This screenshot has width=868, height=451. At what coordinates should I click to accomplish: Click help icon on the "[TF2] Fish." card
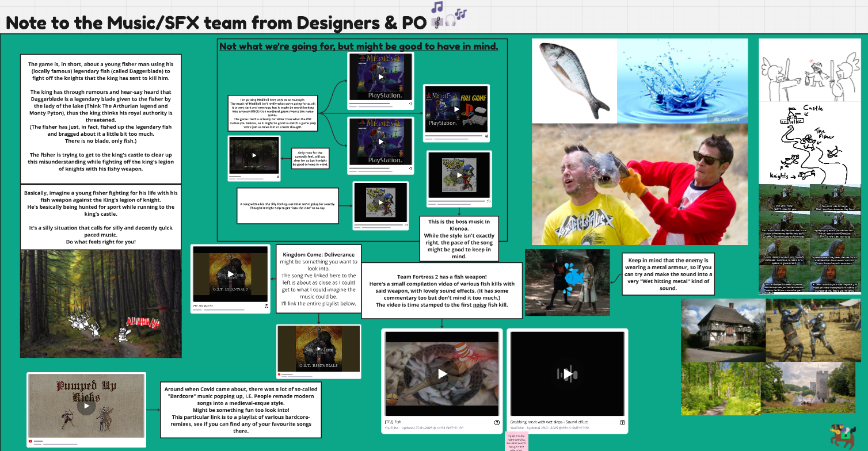(x=497, y=422)
